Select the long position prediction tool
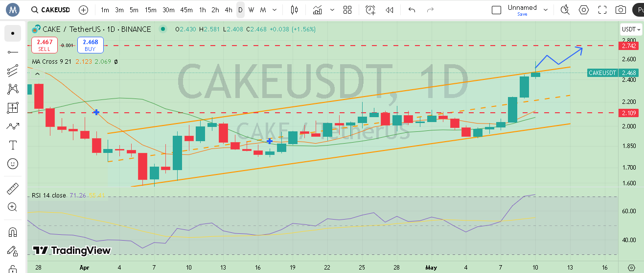 point(13,108)
